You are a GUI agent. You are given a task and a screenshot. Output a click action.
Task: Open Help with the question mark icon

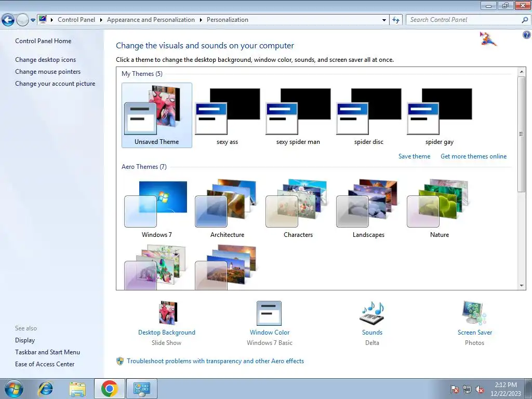(527, 35)
